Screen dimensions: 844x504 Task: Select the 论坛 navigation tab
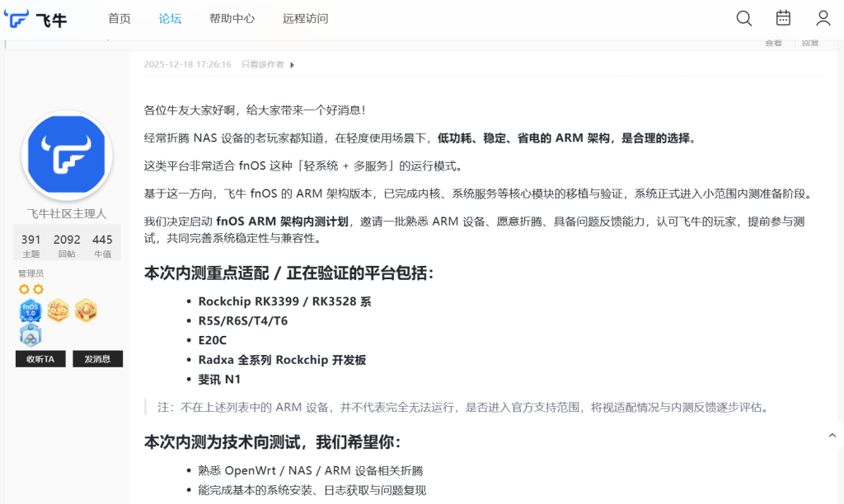coord(170,19)
